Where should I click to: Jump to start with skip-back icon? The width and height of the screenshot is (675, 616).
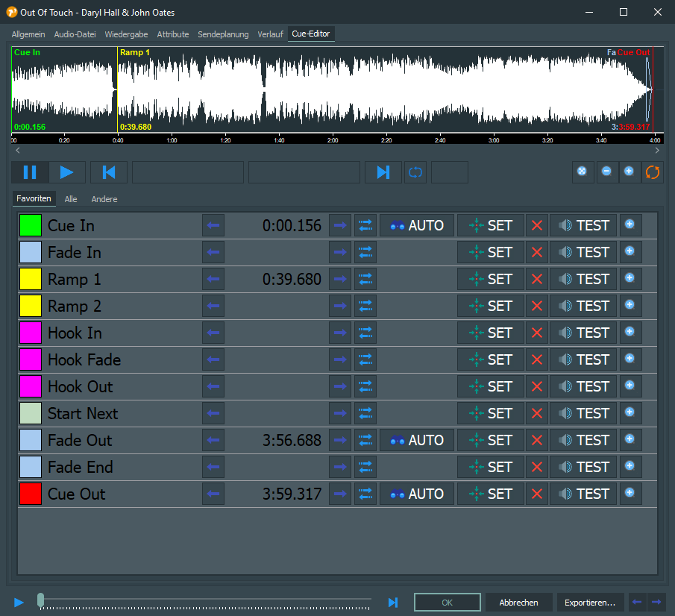pyautogui.click(x=109, y=172)
